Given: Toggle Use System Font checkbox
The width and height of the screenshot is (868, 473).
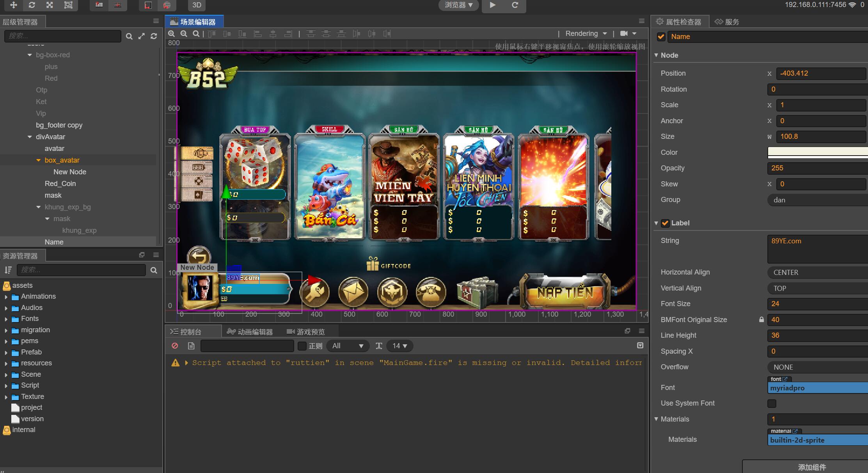Looking at the screenshot, I should 772,404.
